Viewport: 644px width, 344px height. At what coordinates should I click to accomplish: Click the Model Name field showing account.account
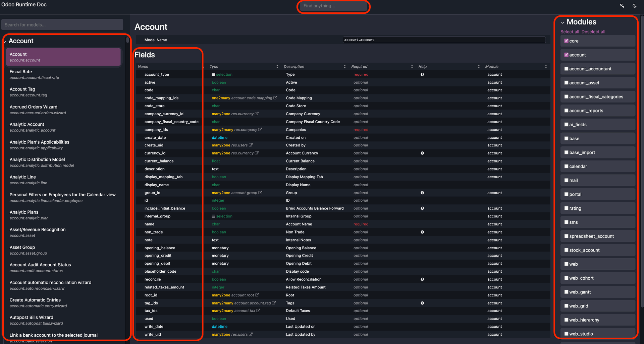click(443, 40)
